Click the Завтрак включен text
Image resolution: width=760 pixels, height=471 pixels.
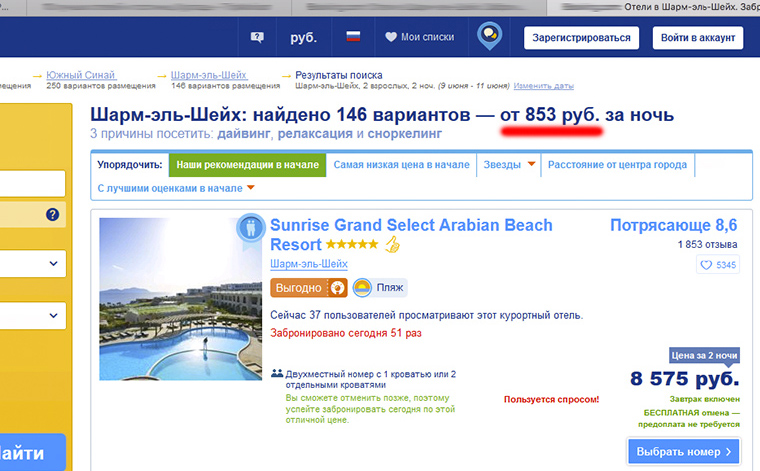coord(705,399)
